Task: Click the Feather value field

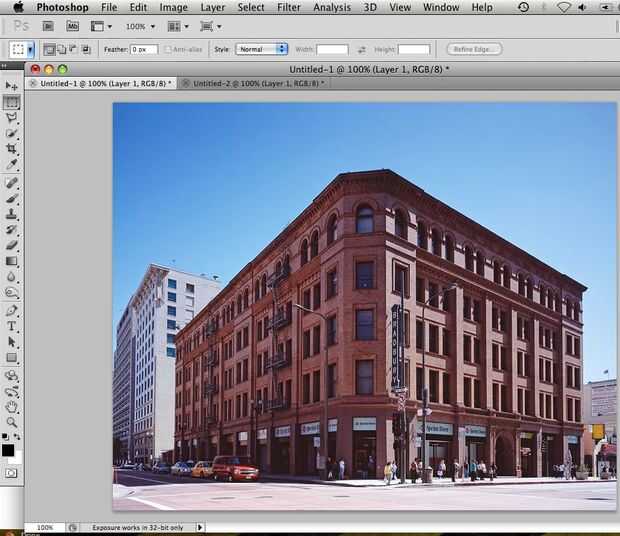Action: (144, 49)
